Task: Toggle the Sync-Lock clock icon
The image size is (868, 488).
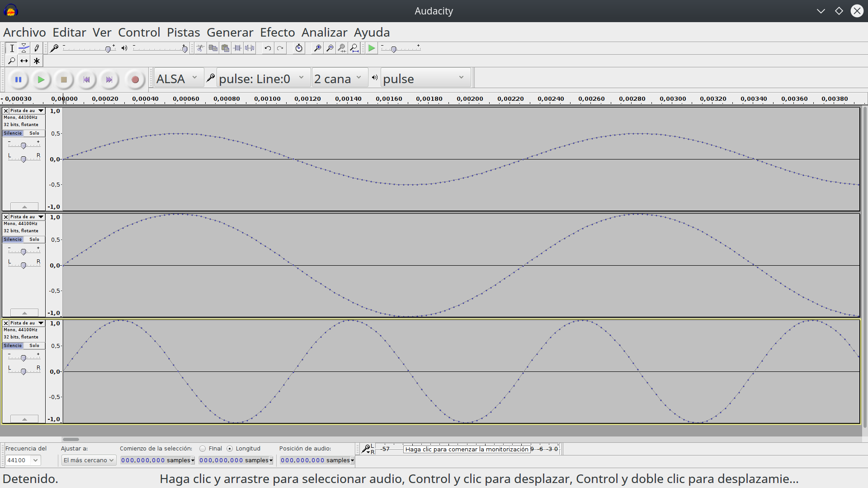Action: click(x=299, y=48)
